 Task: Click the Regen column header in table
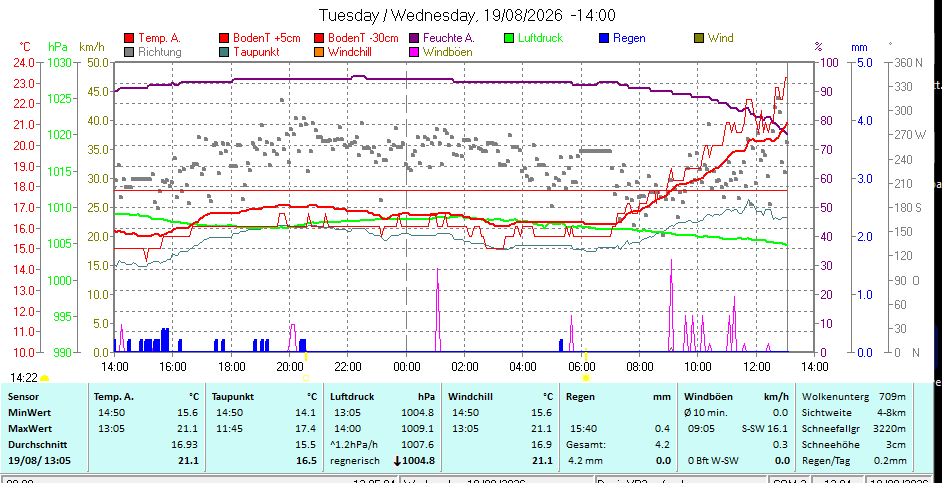(580, 396)
